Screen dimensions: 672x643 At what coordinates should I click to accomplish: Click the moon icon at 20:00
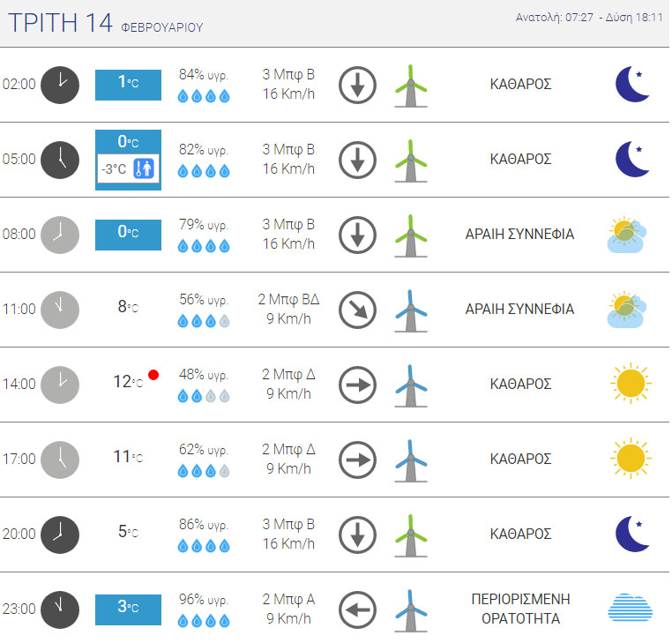point(632,535)
